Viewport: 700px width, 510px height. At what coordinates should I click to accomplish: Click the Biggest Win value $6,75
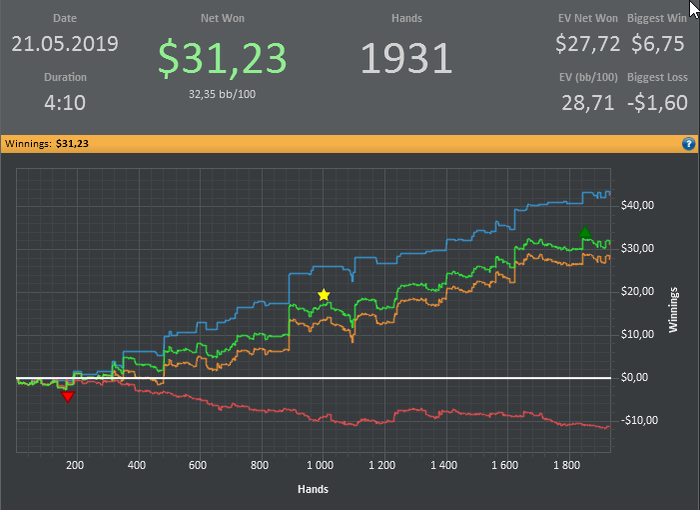[x=658, y=44]
